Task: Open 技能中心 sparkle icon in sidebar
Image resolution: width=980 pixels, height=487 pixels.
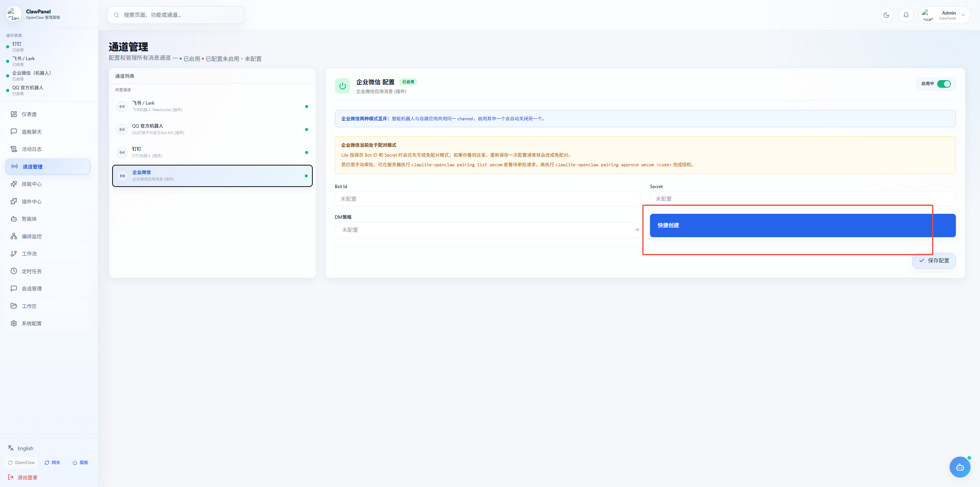Action: pos(14,184)
